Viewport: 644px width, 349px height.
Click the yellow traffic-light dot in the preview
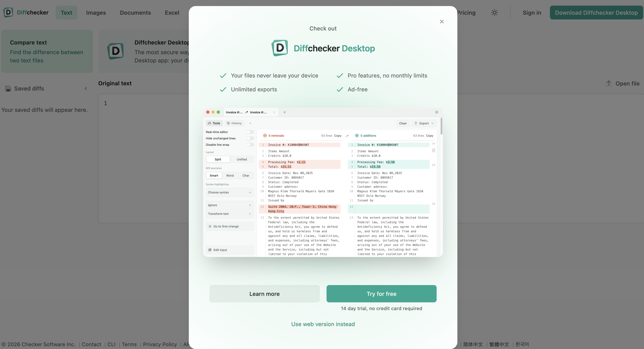tap(213, 112)
